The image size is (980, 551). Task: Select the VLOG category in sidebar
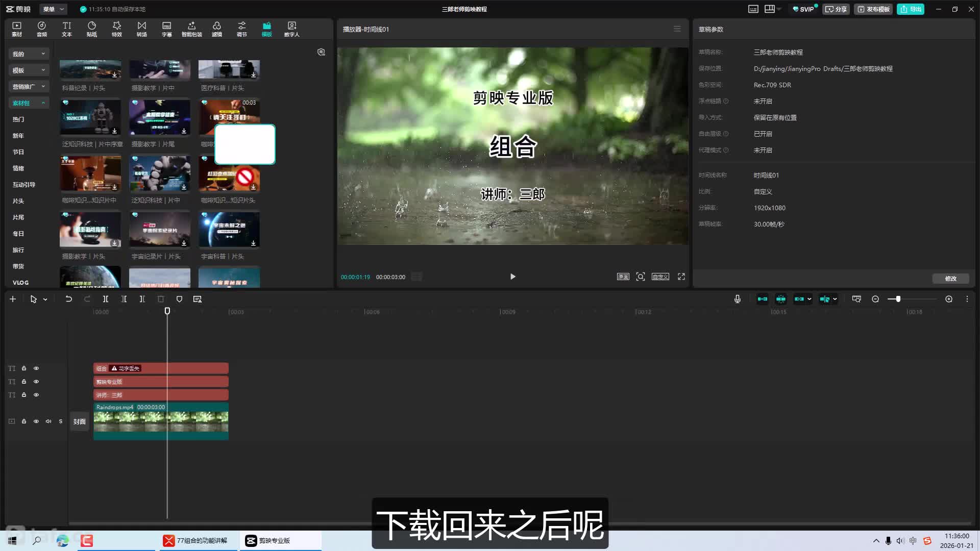tap(20, 283)
